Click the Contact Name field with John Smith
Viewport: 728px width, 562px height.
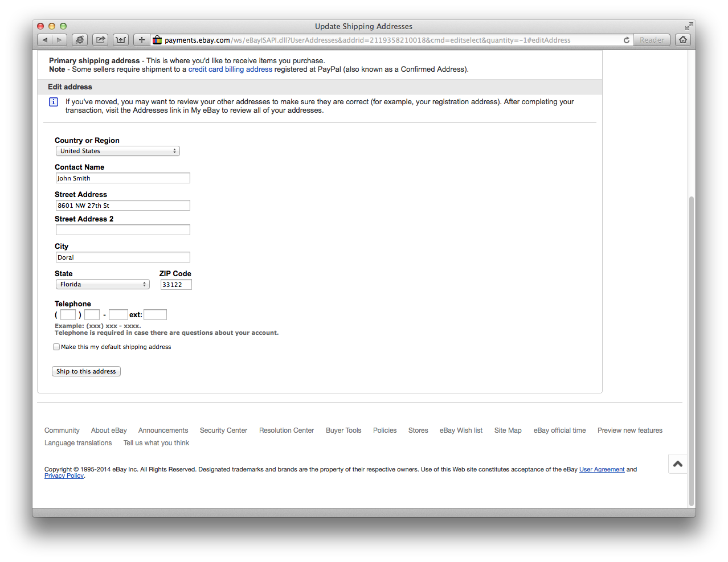click(x=123, y=178)
